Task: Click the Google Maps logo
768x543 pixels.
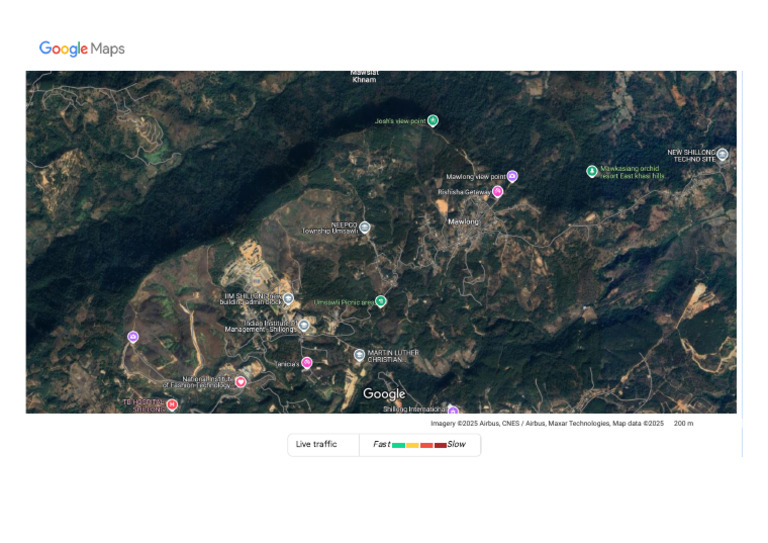Action: coord(82,48)
